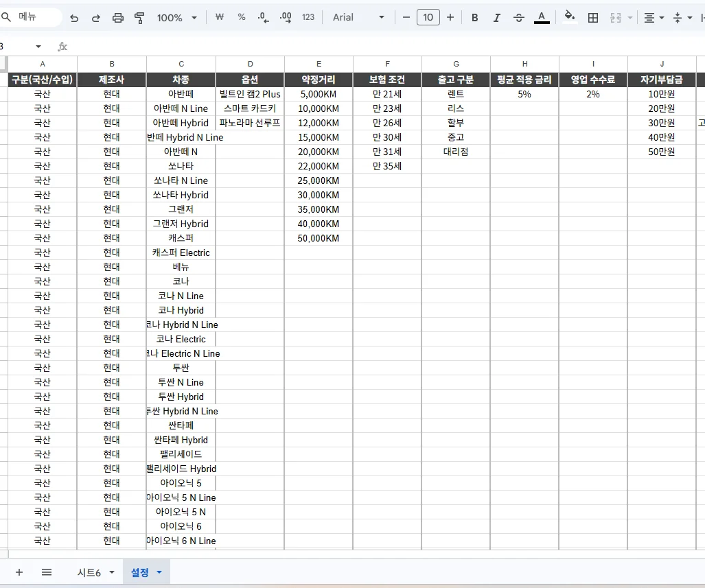Open horizontal align dropdown
Screen dimensions: 705x588
click(654, 18)
